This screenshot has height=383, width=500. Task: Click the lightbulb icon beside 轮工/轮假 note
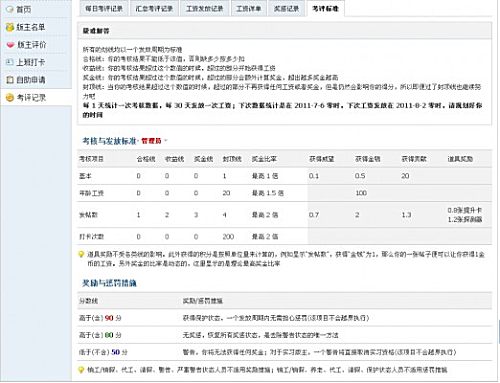click(81, 370)
